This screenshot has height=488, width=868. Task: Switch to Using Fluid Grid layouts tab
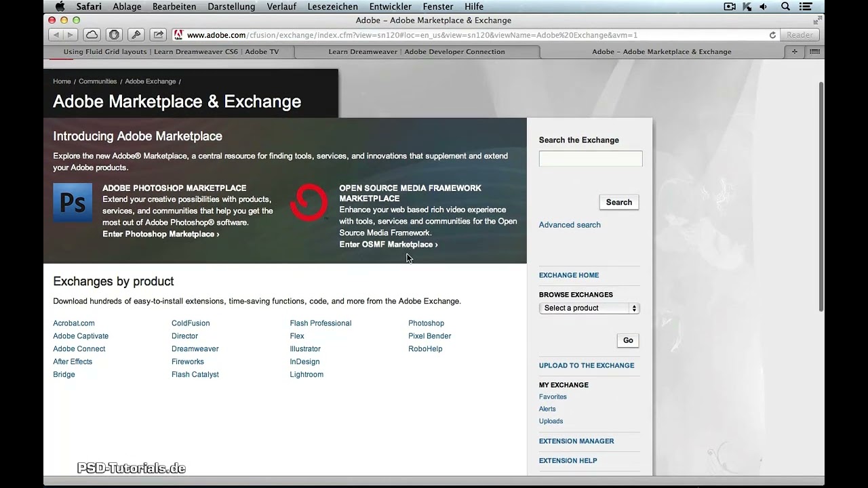171,52
